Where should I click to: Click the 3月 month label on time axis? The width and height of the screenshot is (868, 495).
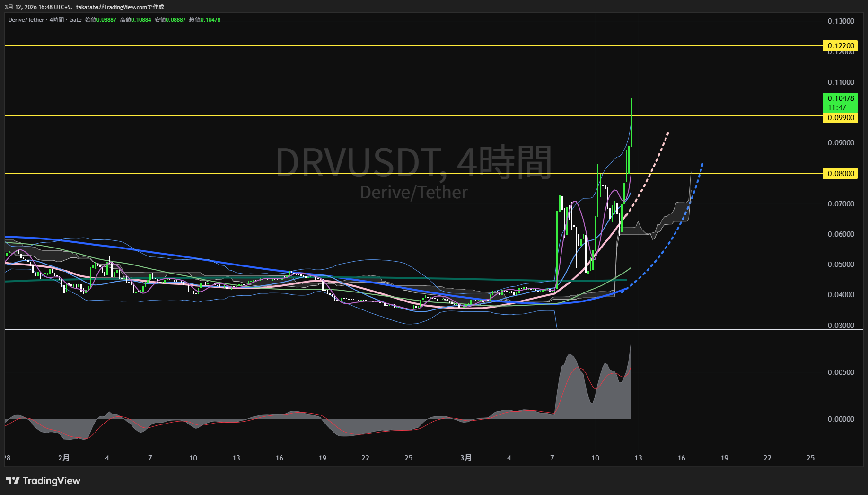tap(466, 458)
